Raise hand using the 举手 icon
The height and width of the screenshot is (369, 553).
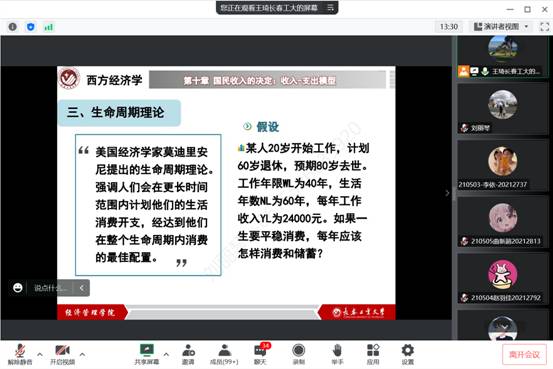(337, 354)
